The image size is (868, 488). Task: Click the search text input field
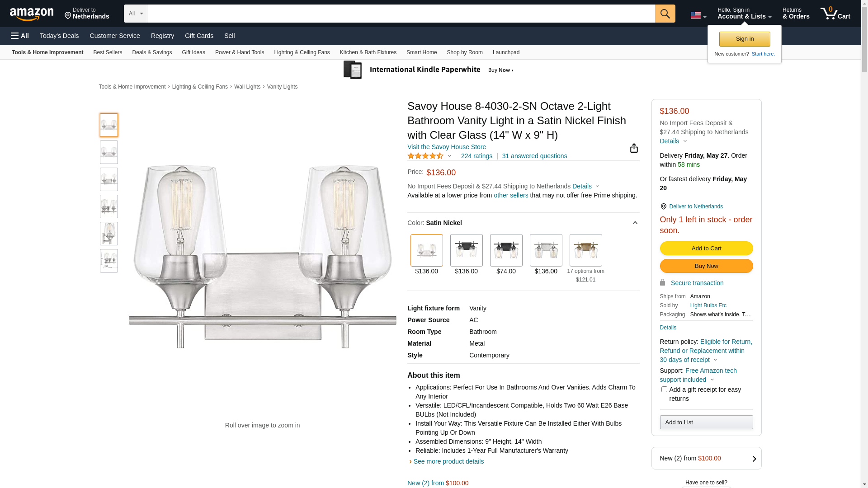[401, 14]
